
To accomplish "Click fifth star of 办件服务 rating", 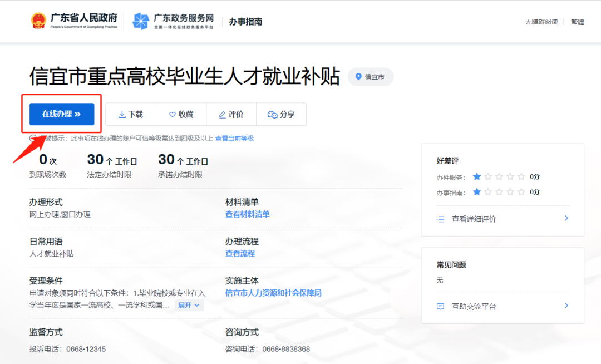I will 521,176.
